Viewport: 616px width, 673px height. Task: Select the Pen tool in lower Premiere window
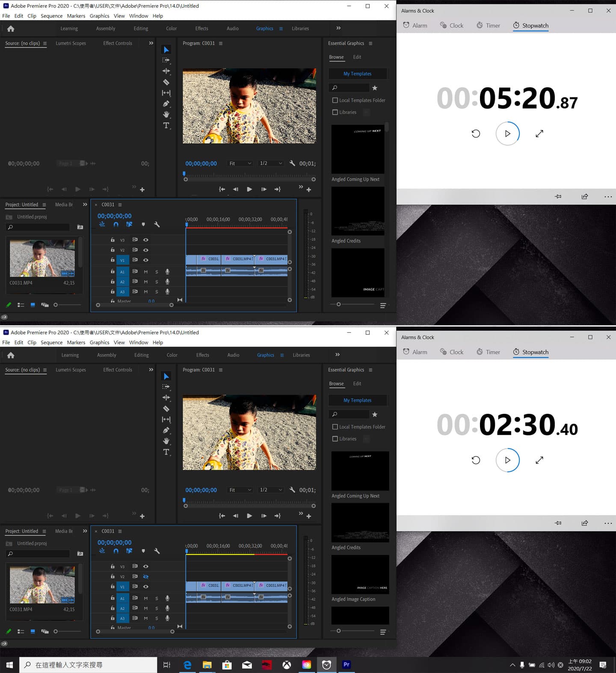pyautogui.click(x=166, y=430)
